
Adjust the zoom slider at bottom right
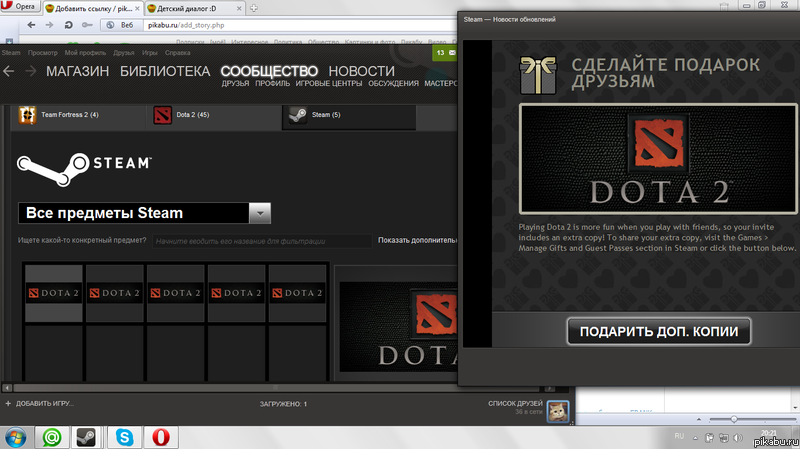(735, 418)
